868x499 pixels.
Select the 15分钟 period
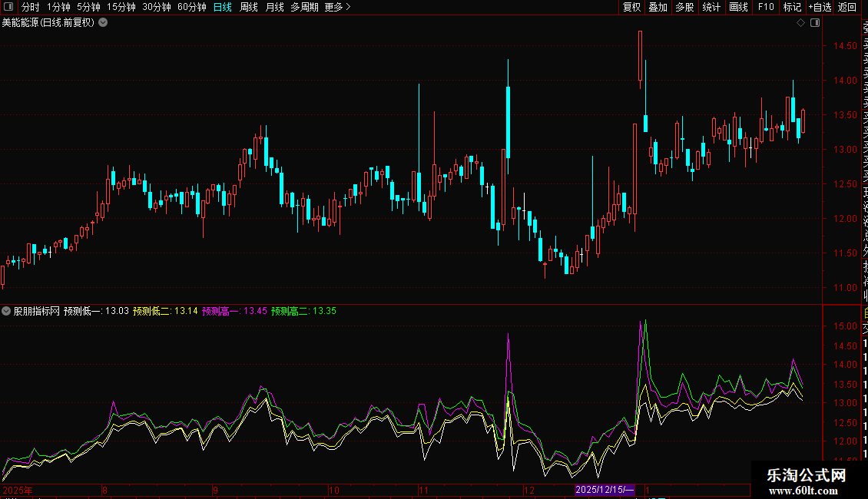pos(121,7)
